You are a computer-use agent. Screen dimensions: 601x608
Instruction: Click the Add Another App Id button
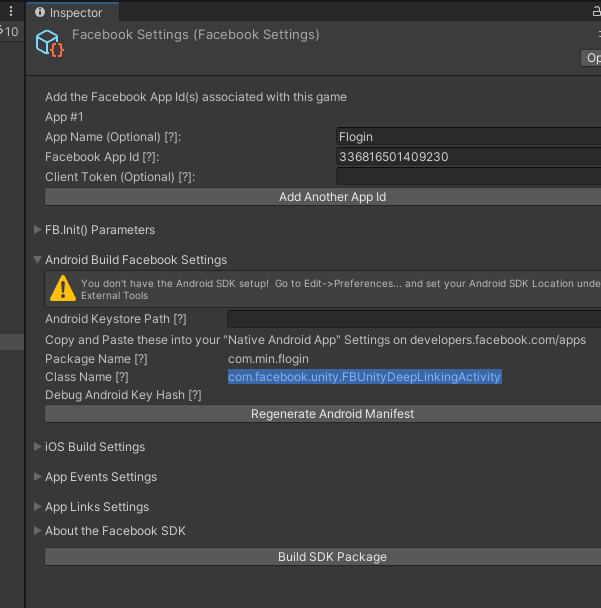tap(323, 197)
